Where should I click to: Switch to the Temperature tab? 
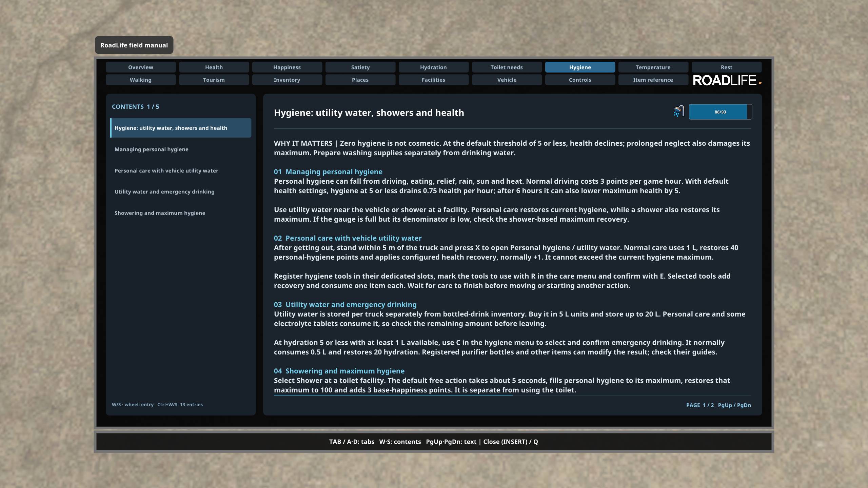coord(653,67)
